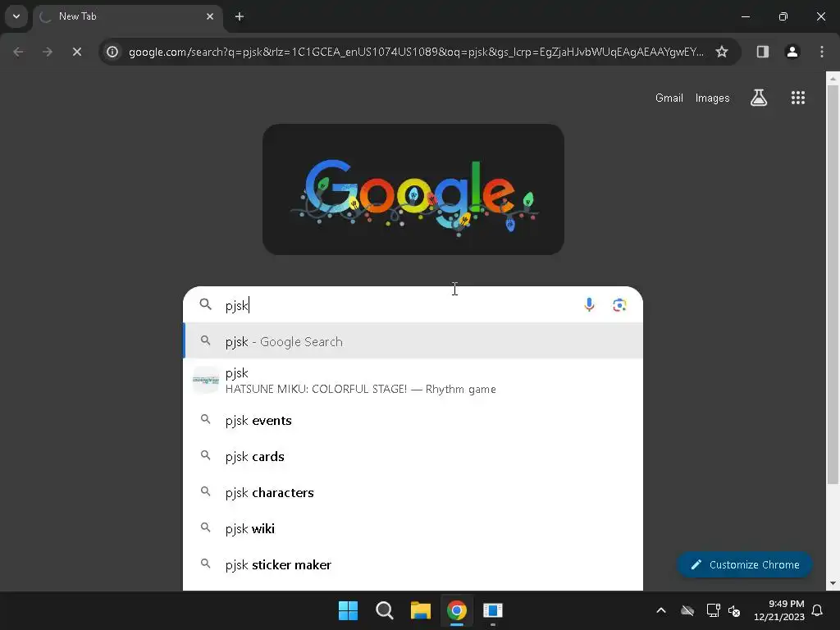Open a new tab with plus button
The width and height of the screenshot is (840, 630).
point(240,16)
